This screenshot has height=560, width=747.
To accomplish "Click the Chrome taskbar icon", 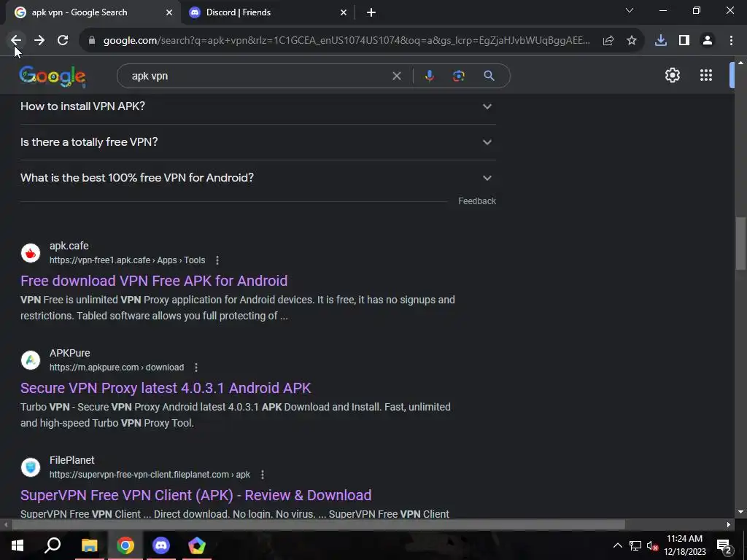I will pyautogui.click(x=125, y=545).
